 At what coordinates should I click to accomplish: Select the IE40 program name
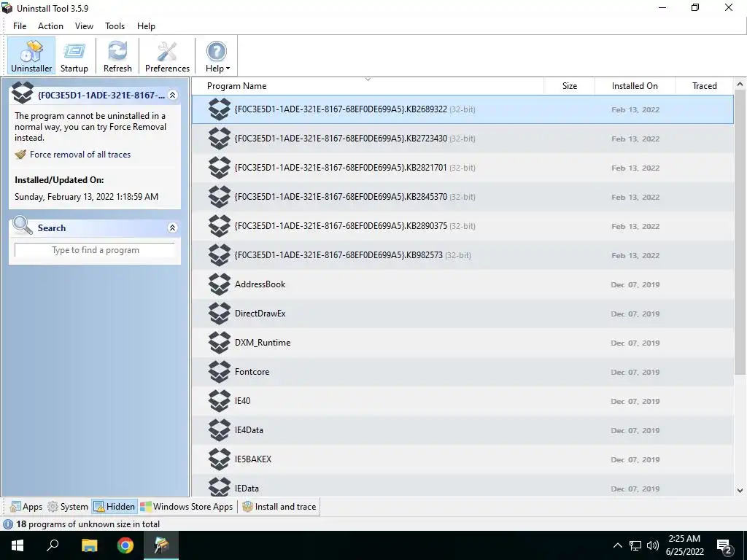[242, 401]
